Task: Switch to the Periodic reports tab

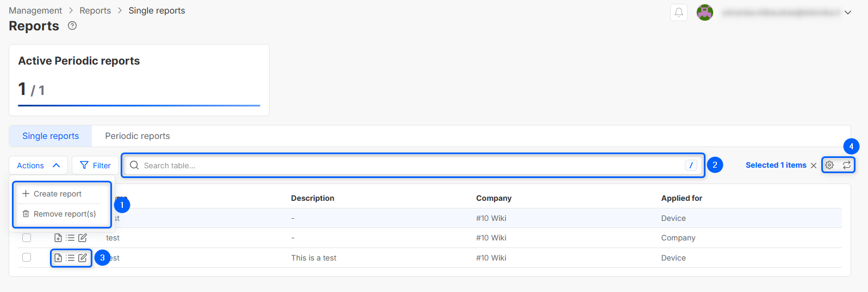Action: point(138,136)
